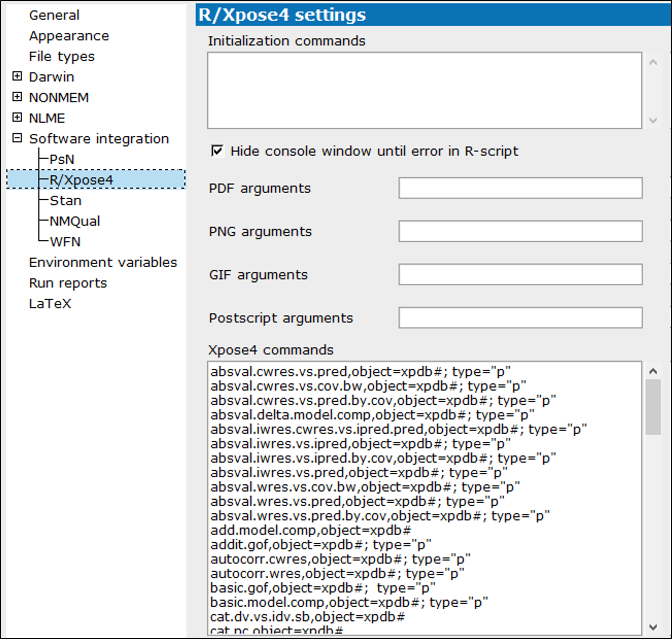Click Xpose4 commands scroll up arrow
Viewport: 672px width, 639px height.
(653, 371)
